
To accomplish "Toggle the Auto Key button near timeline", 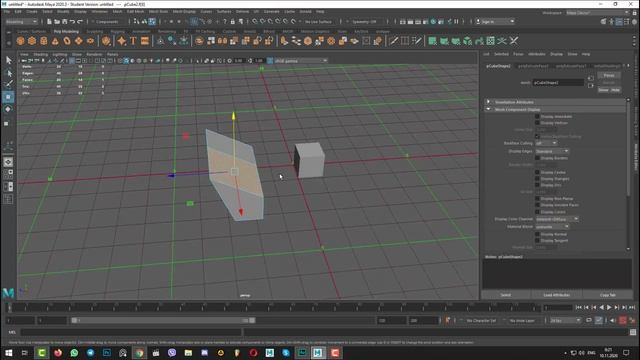I will click(x=623, y=320).
